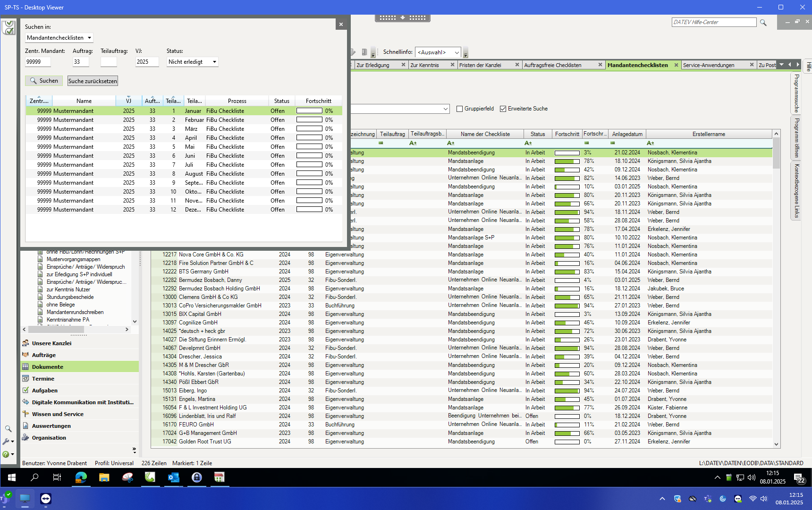
Task: Click the magnifier icon beside DATEV Hilfe-Center
Action: coord(763,23)
